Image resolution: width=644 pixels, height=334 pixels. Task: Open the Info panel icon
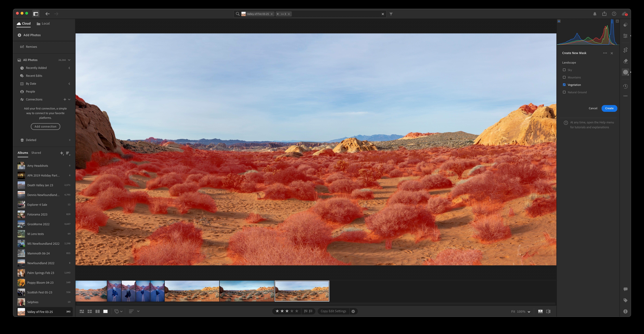(x=625, y=311)
